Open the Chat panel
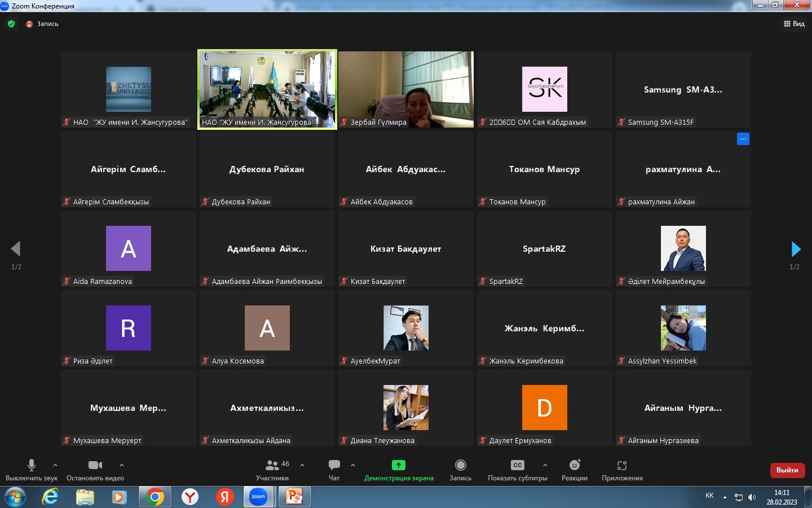 click(x=334, y=469)
